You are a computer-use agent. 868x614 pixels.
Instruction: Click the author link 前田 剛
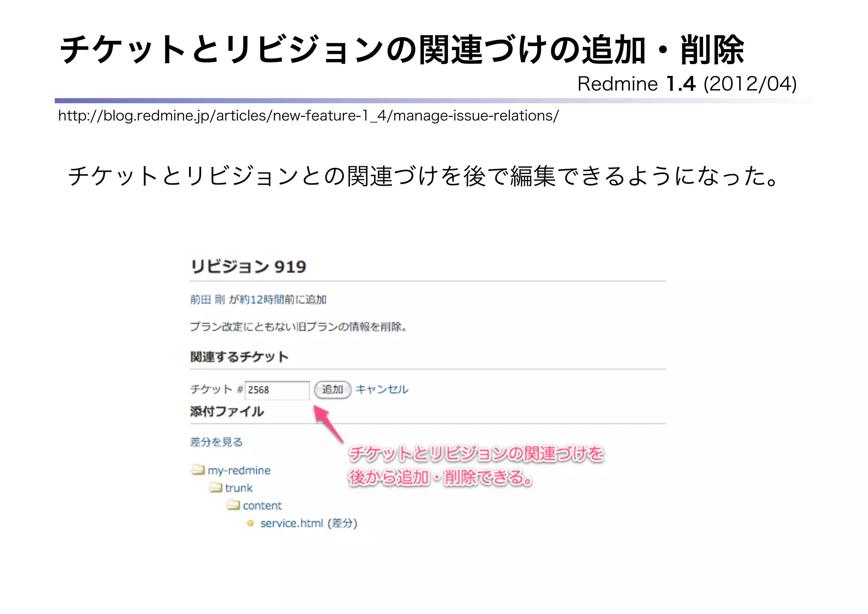(208, 300)
